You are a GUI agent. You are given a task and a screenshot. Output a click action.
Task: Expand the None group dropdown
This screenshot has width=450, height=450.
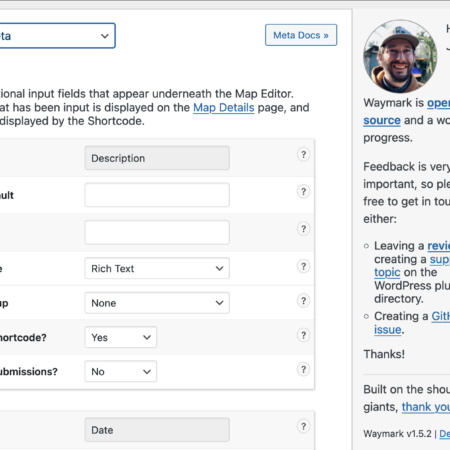[157, 303]
